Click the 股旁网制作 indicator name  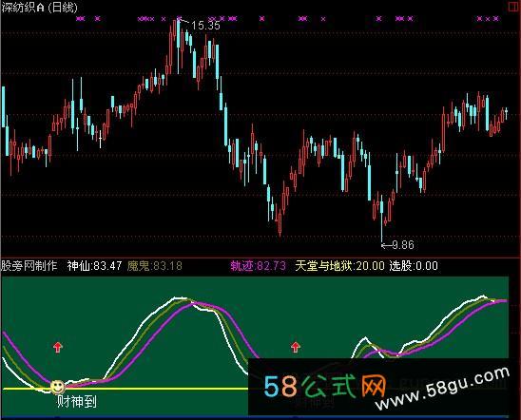point(29,266)
